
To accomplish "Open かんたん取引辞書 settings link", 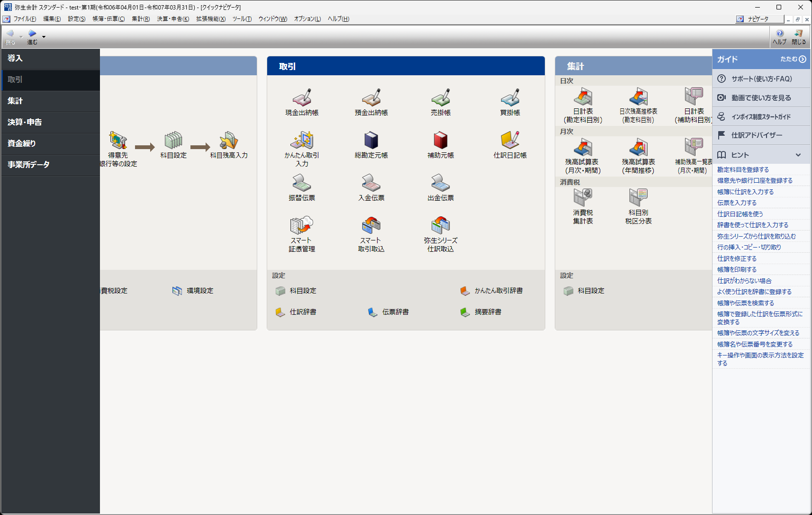I will (x=492, y=291).
